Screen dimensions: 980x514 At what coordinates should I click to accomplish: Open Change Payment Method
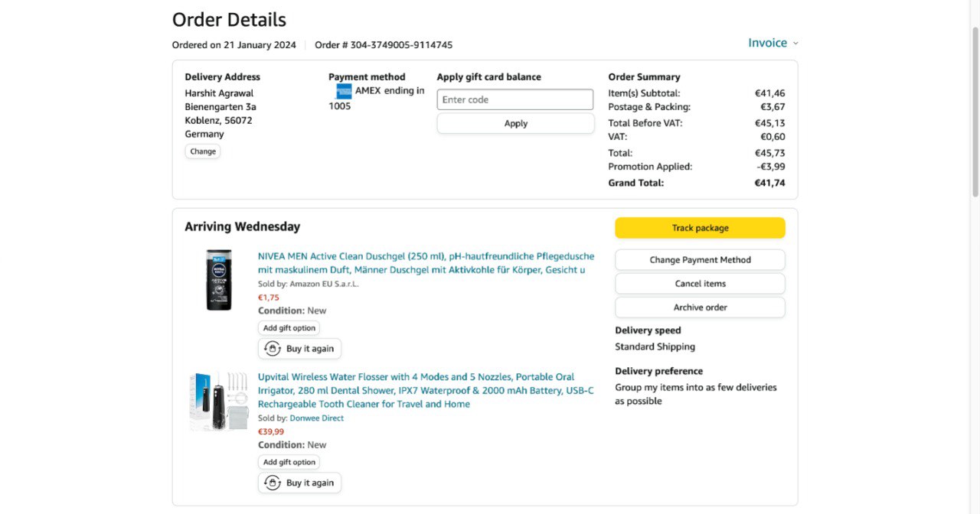[700, 260]
